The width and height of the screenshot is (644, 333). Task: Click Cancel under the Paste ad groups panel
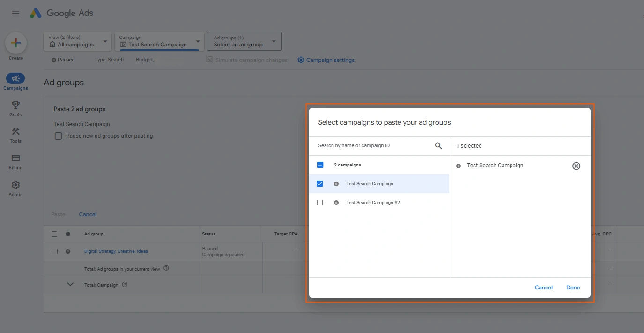point(88,214)
